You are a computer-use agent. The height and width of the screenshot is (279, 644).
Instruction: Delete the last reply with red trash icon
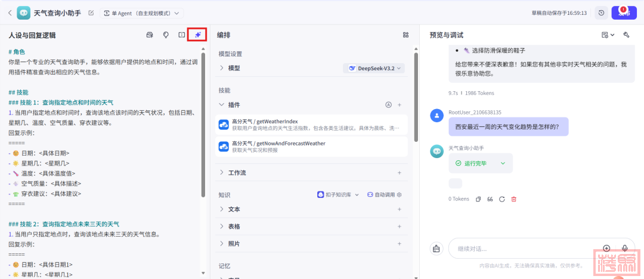(513, 199)
